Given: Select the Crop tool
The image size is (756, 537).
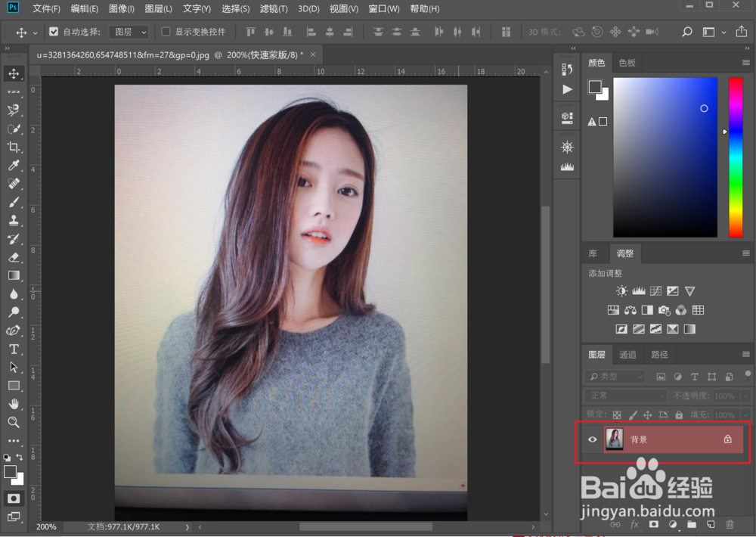Looking at the screenshot, I should (14, 147).
